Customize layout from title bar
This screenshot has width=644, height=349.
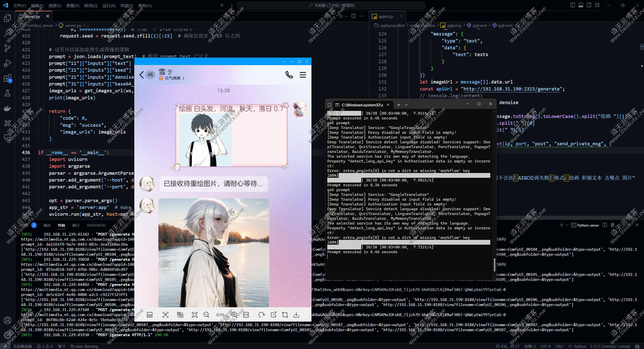coord(597,5)
